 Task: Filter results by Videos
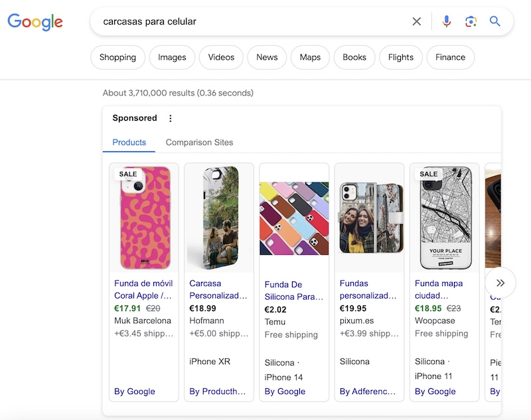coord(221,57)
